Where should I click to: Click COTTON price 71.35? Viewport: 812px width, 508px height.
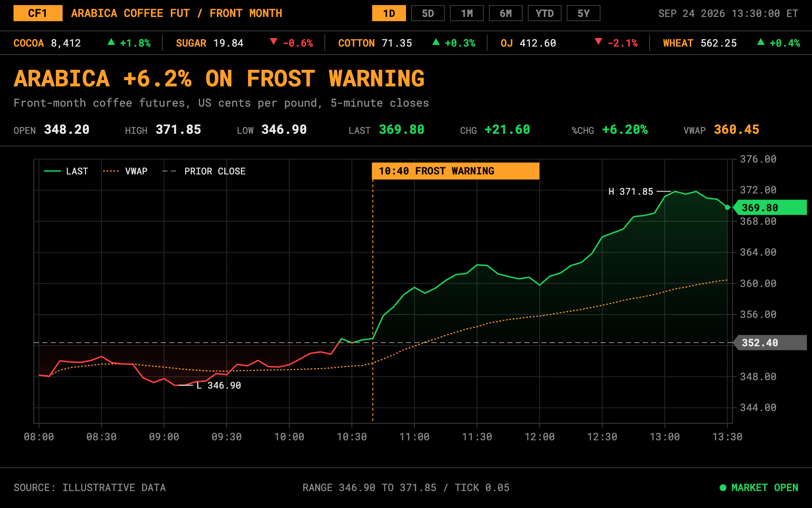tap(397, 43)
